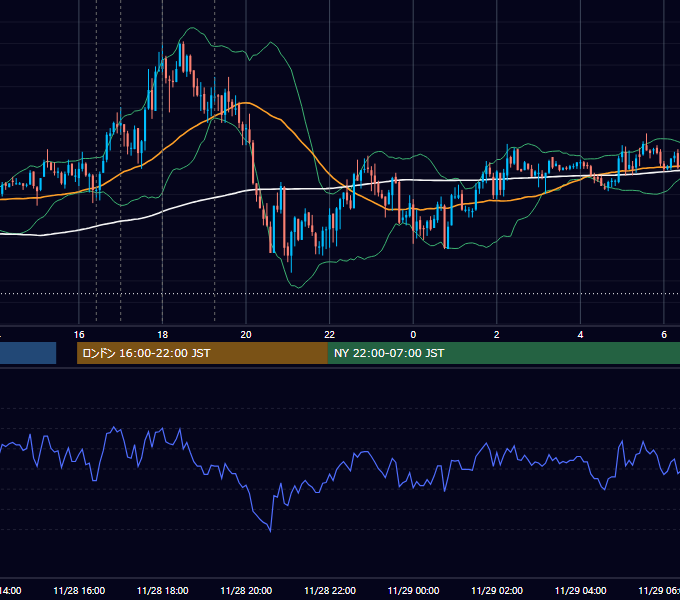Click the 11/28 20:00 date label

[x=246, y=590]
